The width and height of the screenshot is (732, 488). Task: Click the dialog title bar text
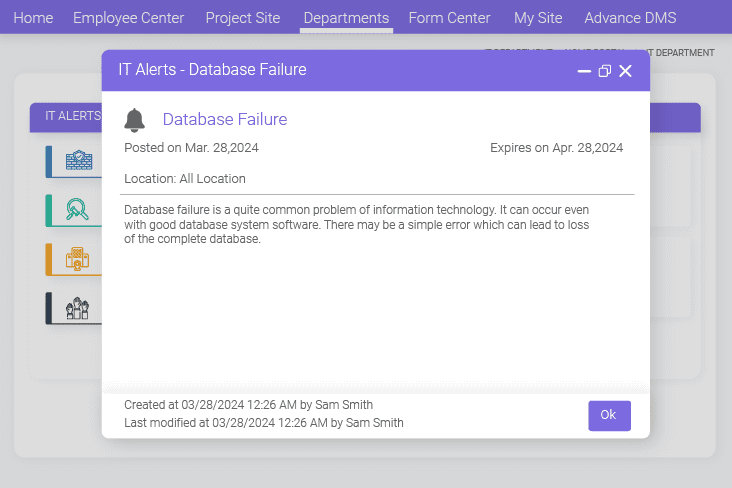pyautogui.click(x=212, y=70)
